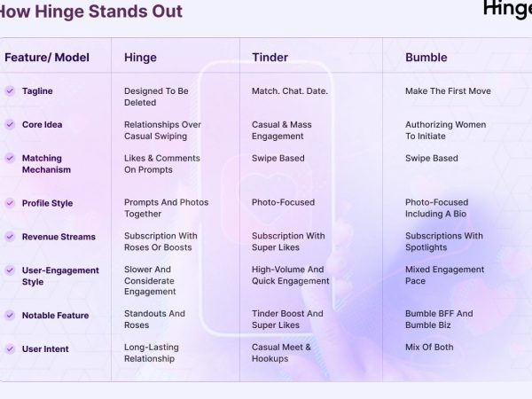Select the Hinge column header
This screenshot has height=399, width=532.
[140, 58]
